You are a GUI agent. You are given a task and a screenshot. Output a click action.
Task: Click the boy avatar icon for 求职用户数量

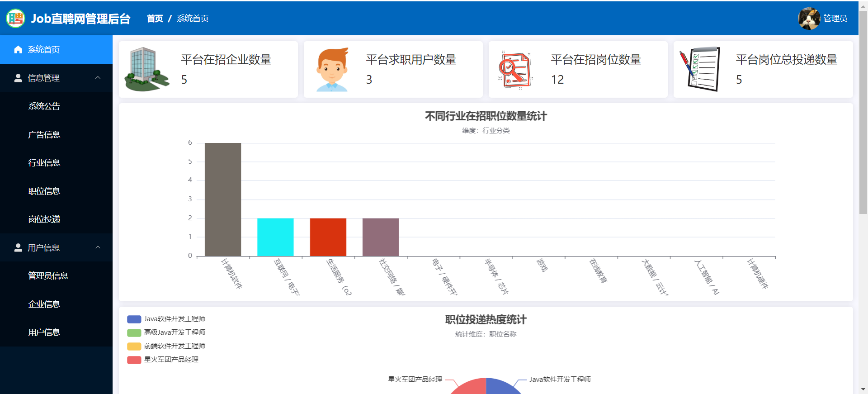coord(332,69)
